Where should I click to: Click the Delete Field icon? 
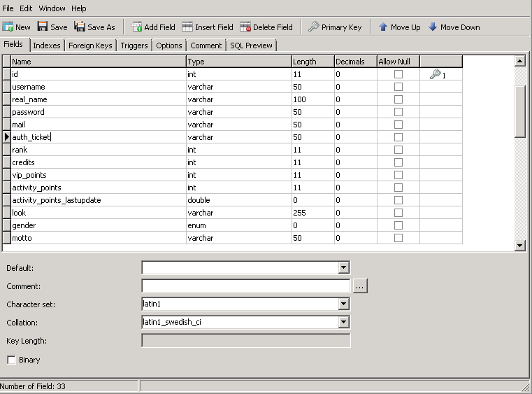pos(245,27)
